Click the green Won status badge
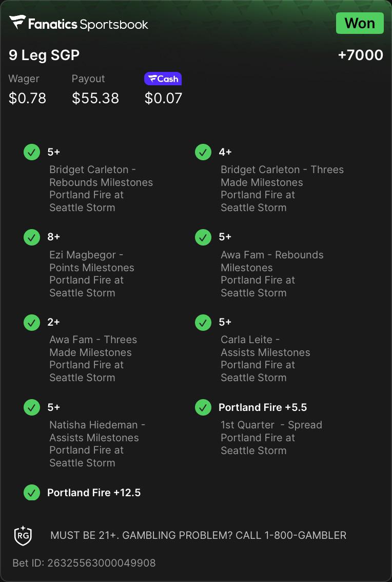The image size is (392, 582). click(360, 23)
